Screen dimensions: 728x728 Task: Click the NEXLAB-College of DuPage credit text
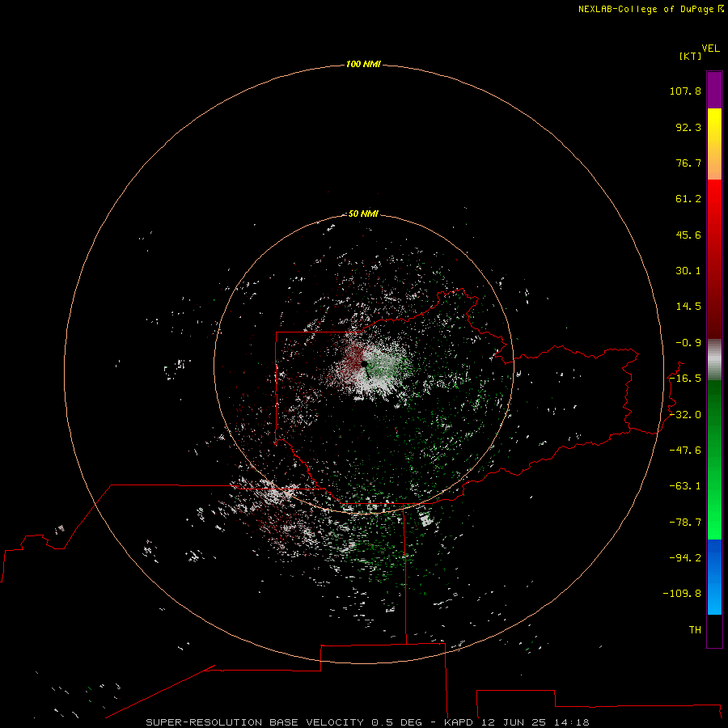click(x=650, y=9)
